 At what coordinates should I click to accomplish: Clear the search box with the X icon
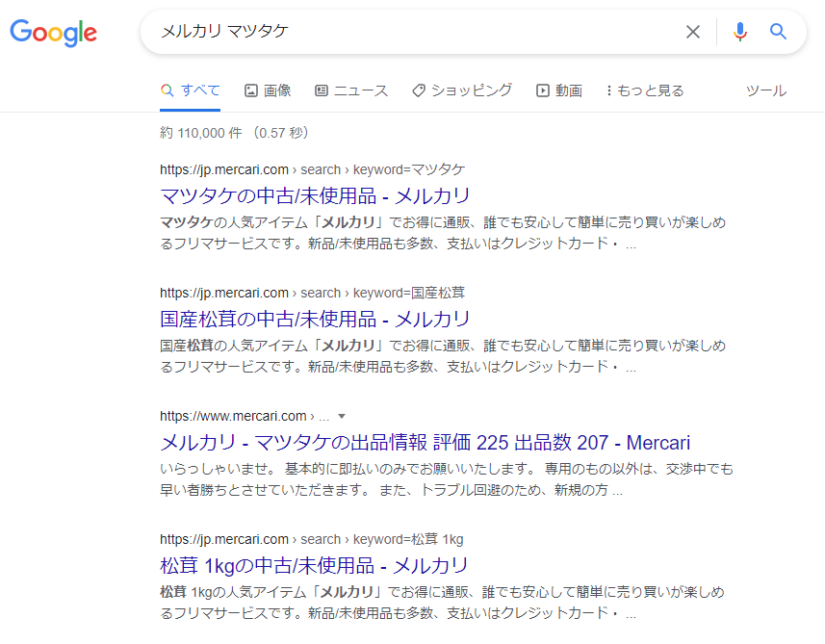coord(693,32)
